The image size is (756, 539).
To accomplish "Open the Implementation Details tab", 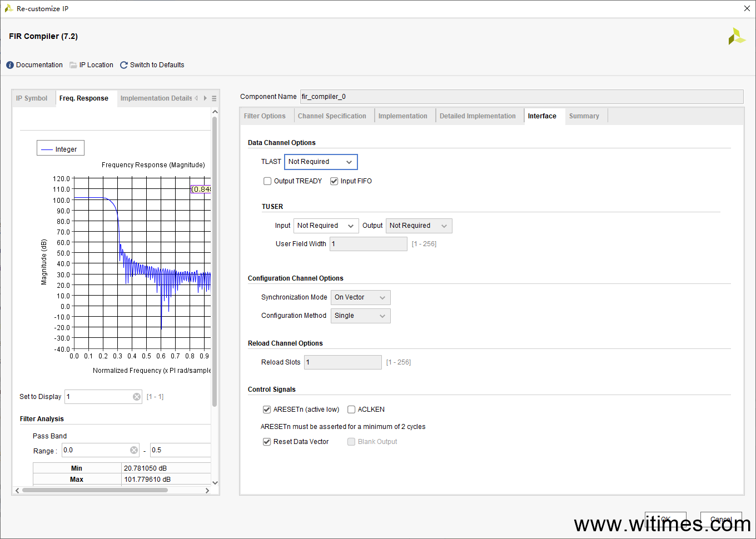I will [x=156, y=98].
